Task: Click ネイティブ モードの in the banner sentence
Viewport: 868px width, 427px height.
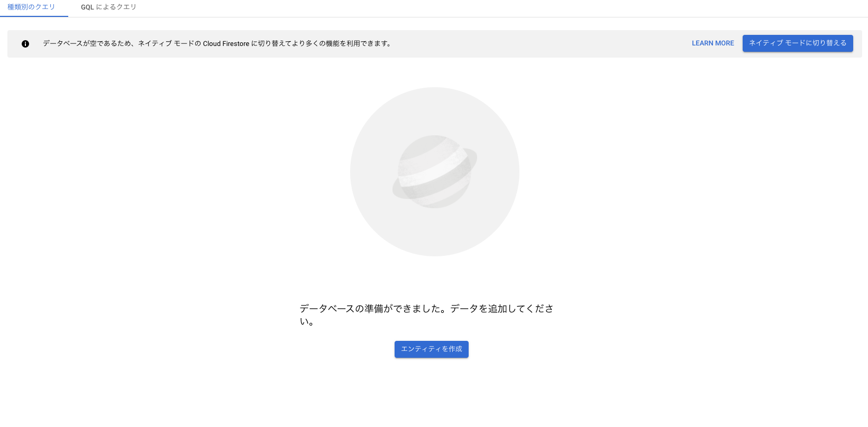Action: pyautogui.click(x=170, y=44)
